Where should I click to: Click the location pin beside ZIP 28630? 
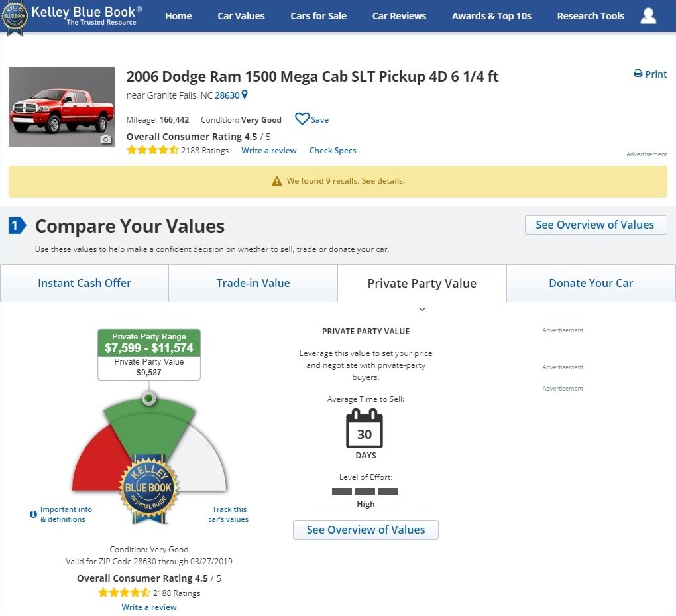click(245, 95)
